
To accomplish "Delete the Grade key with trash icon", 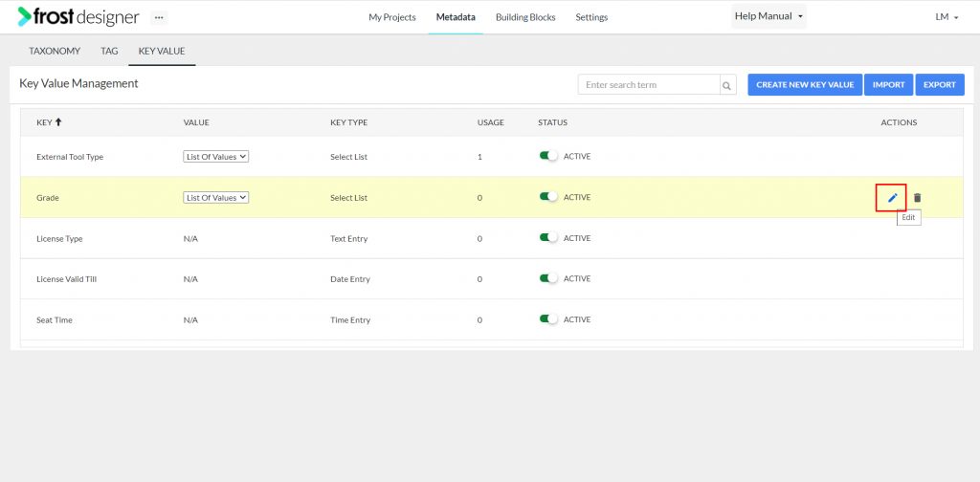I will pyautogui.click(x=917, y=198).
